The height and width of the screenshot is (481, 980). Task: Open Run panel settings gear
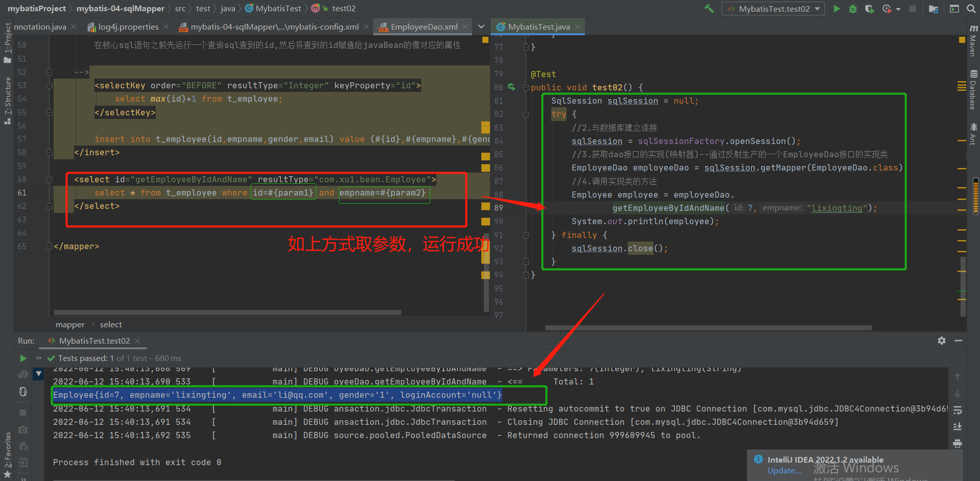942,341
